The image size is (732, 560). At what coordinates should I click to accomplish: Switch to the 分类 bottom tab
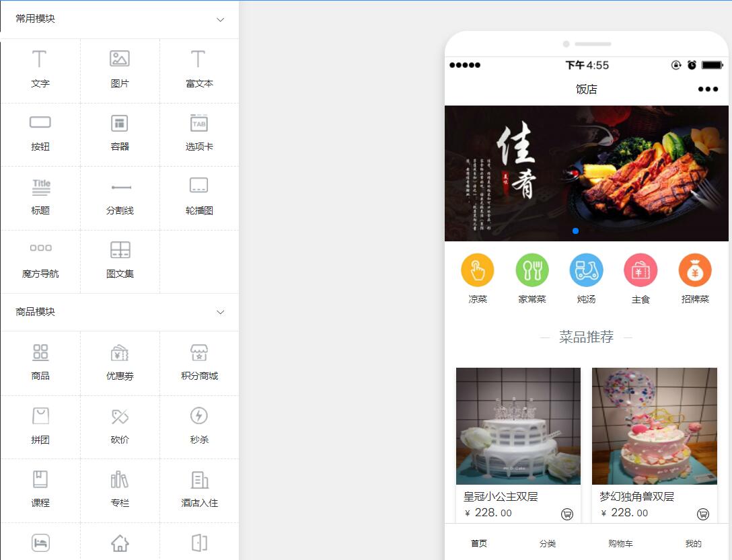click(x=548, y=543)
